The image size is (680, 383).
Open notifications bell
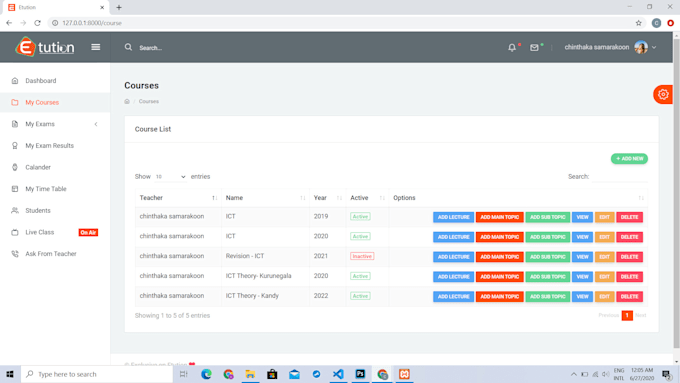tap(512, 48)
